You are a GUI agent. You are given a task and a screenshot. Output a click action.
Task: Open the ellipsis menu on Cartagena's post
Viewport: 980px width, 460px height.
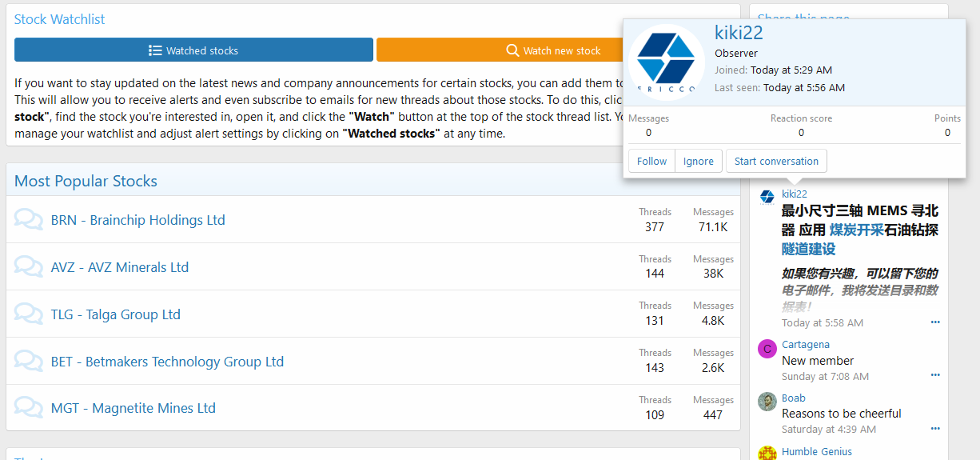(x=935, y=375)
